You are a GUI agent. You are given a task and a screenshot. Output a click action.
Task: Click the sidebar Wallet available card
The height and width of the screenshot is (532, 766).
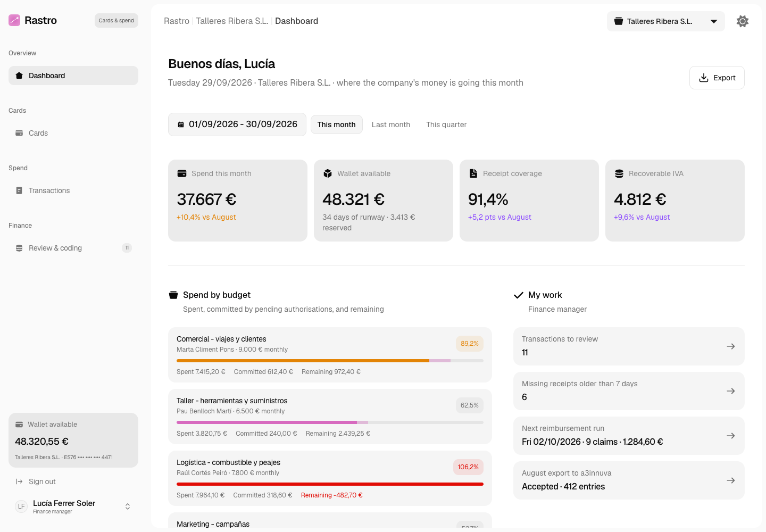(x=73, y=440)
